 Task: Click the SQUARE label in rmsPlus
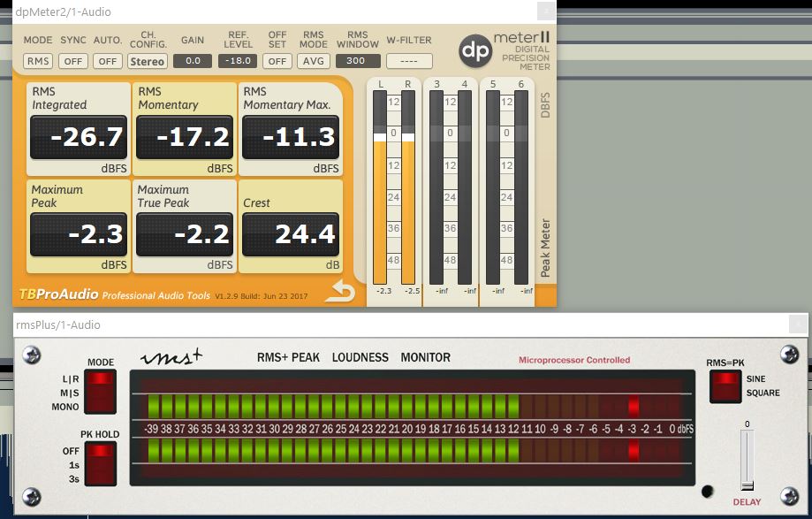pyautogui.click(x=763, y=393)
